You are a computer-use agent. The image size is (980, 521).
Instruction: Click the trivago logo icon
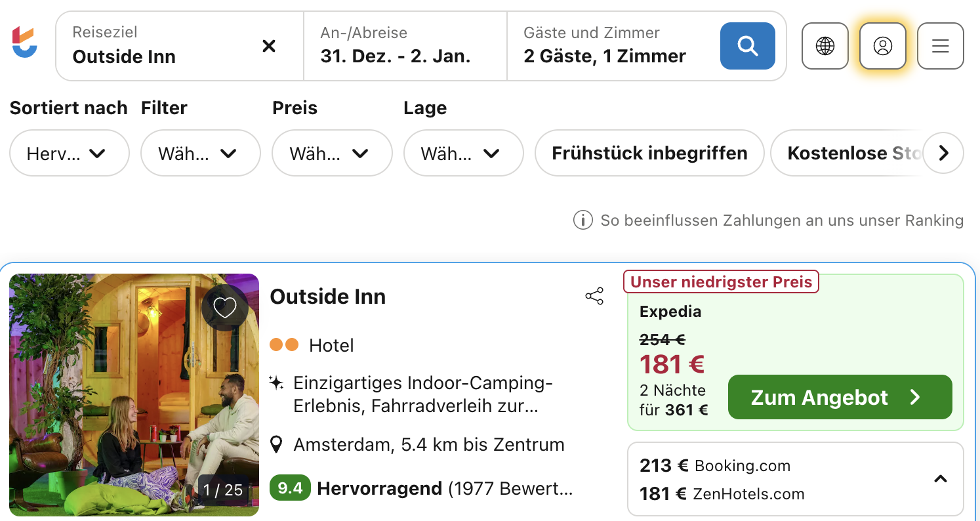(25, 42)
